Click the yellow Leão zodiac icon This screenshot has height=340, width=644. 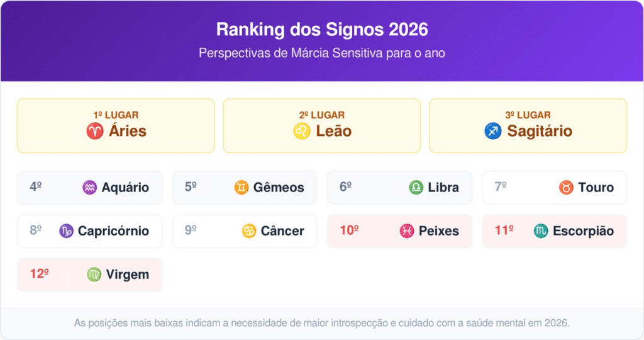(302, 131)
